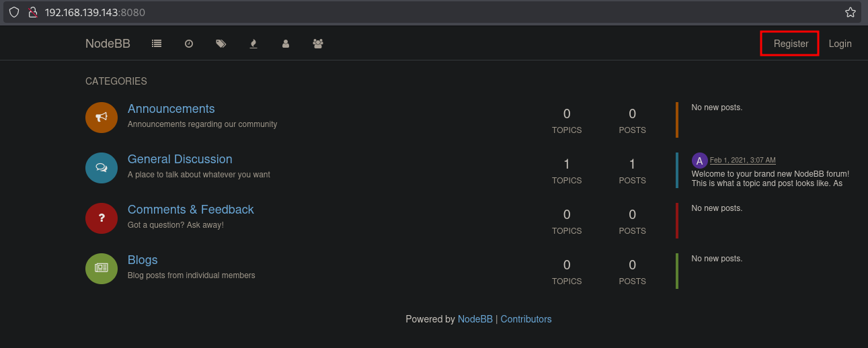Open the users icon in navbar

pos(286,44)
